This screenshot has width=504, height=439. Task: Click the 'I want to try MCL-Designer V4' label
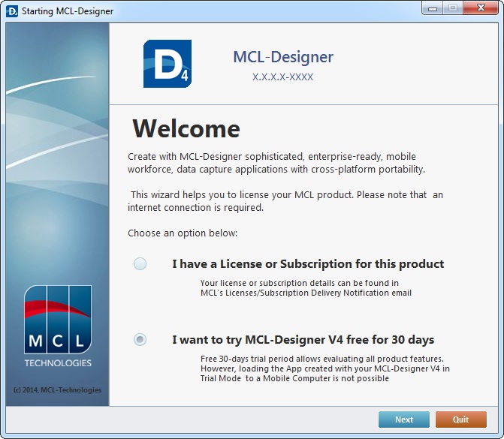coord(303,340)
